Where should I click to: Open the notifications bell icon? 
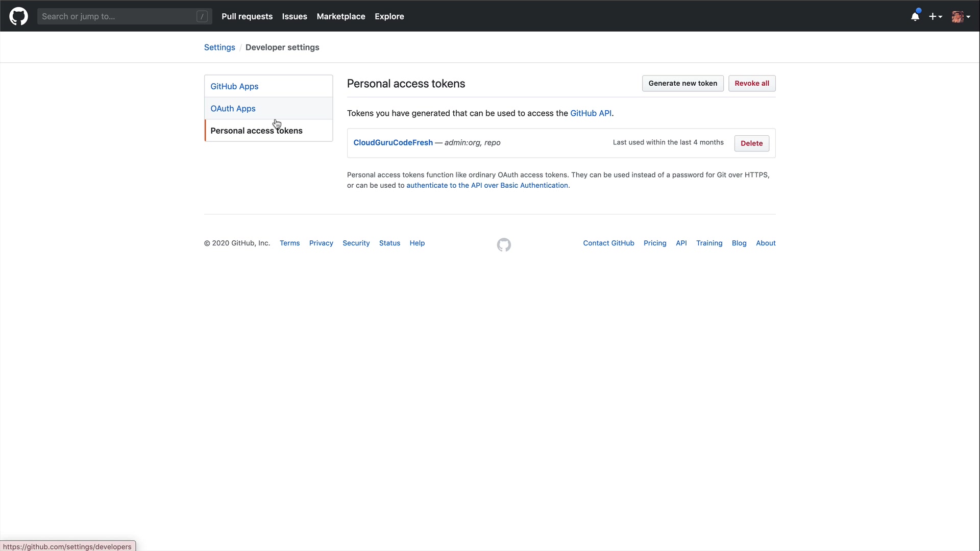click(x=915, y=16)
